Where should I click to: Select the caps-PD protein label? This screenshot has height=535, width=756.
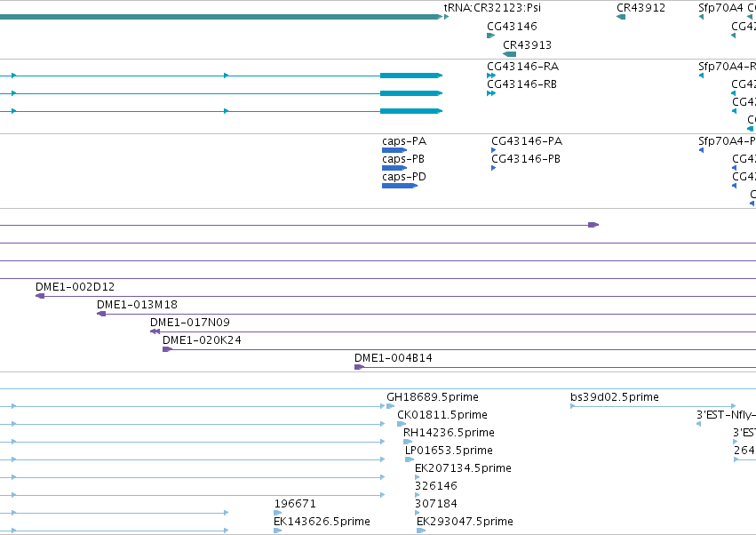tap(404, 177)
